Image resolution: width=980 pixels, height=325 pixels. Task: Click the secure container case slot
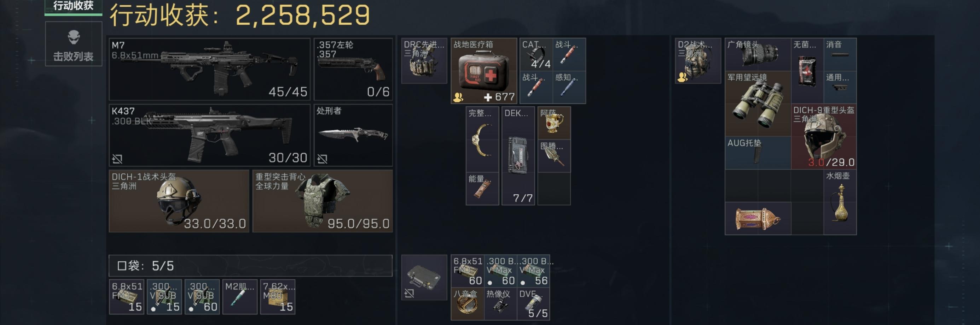click(x=424, y=277)
